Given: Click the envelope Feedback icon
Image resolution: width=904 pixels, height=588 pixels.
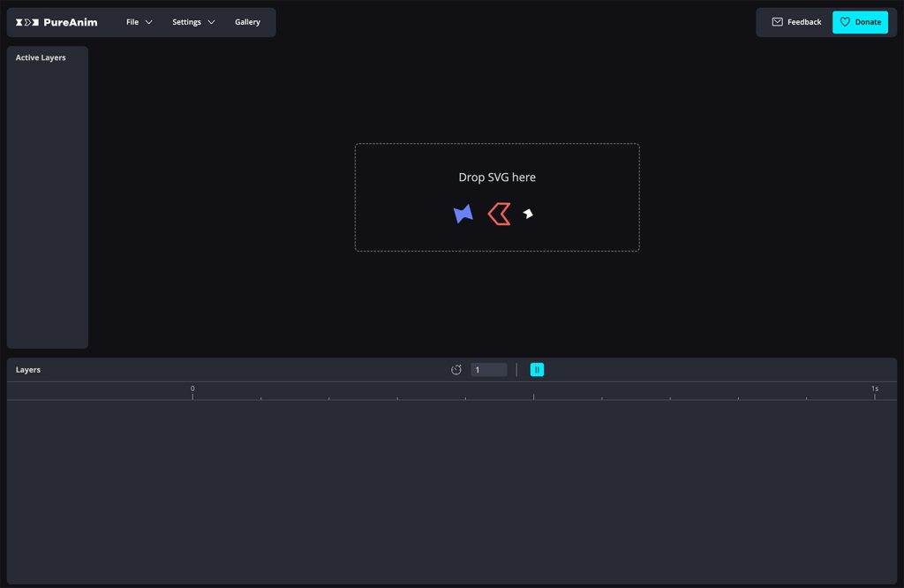Looking at the screenshot, I should pos(777,22).
